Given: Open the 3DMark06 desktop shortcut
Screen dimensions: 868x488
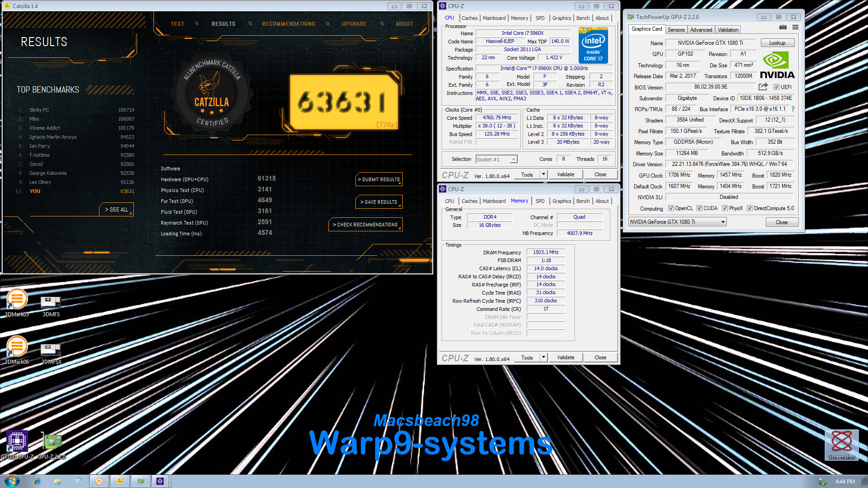Looking at the screenshot, I should pyautogui.click(x=17, y=350).
